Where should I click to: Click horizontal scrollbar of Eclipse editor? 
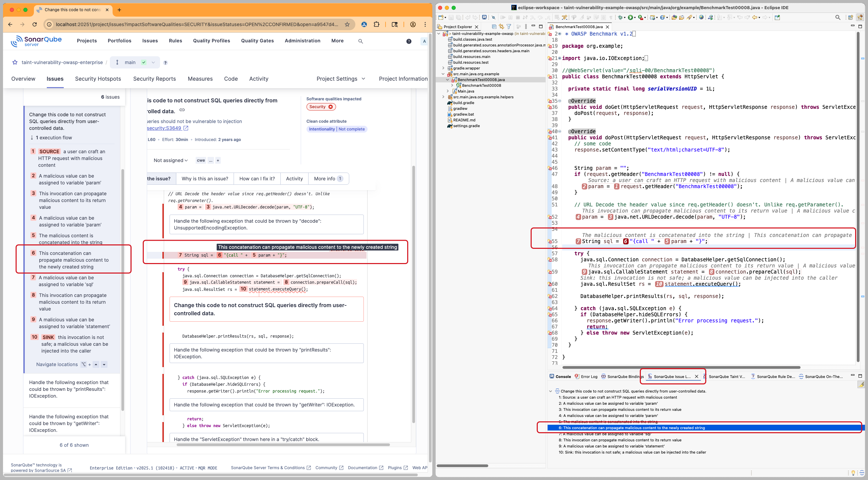pyautogui.click(x=682, y=367)
